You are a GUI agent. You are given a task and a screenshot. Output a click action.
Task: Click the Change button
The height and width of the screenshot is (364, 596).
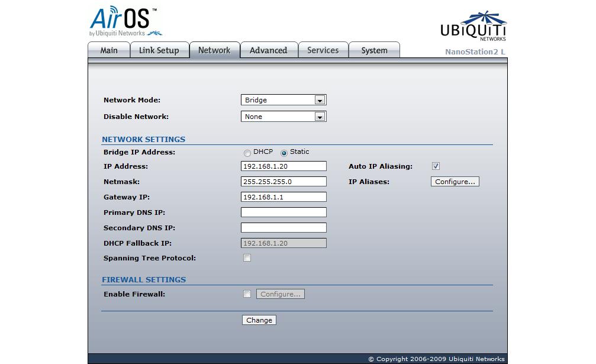[259, 320]
